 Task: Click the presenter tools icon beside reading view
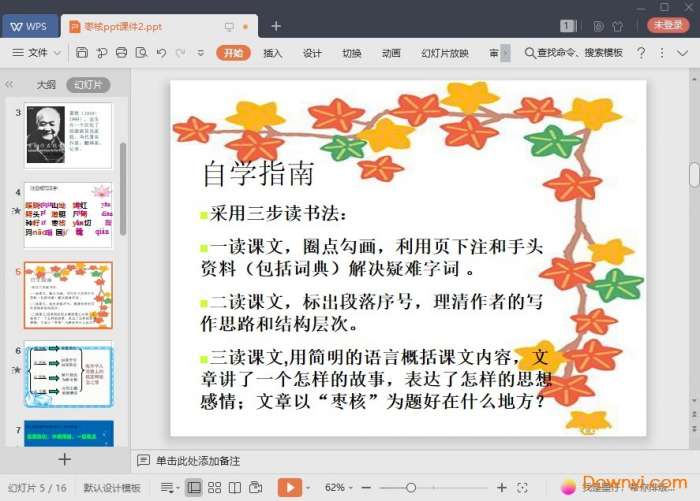coord(255,488)
